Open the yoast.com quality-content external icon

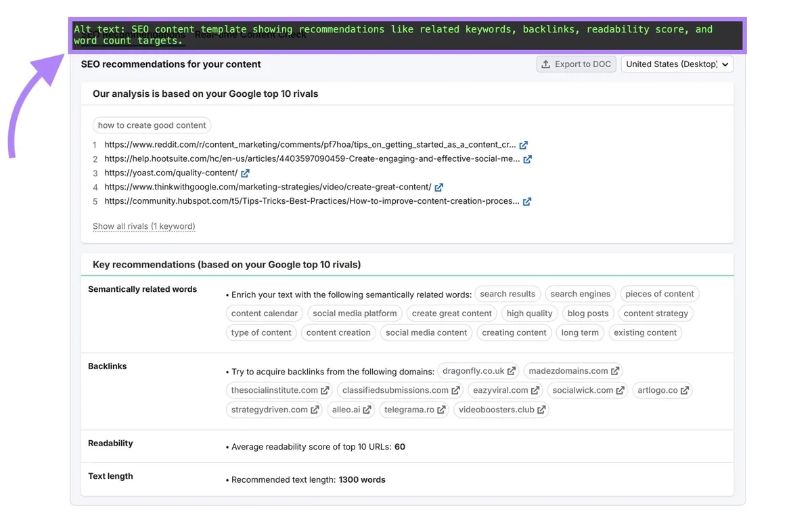tap(246, 173)
